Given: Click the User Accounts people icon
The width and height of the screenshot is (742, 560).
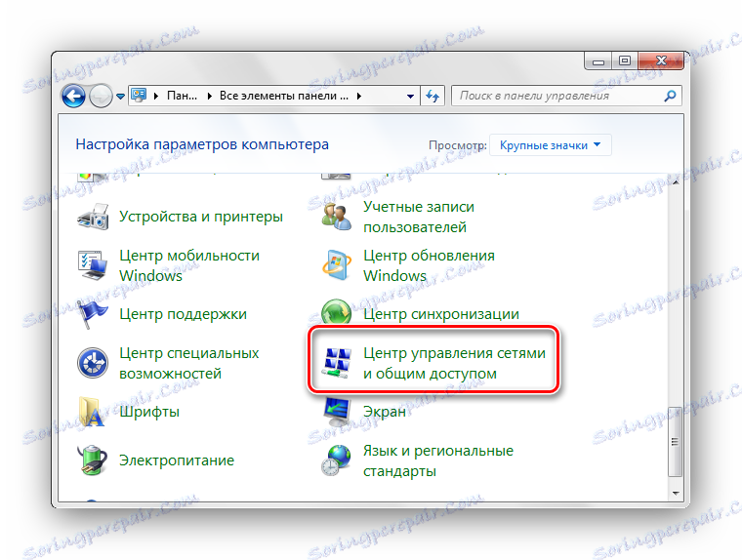Looking at the screenshot, I should [x=337, y=217].
